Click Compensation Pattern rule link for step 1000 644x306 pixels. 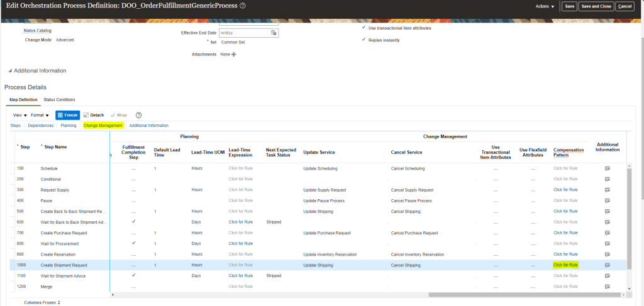[565, 265]
